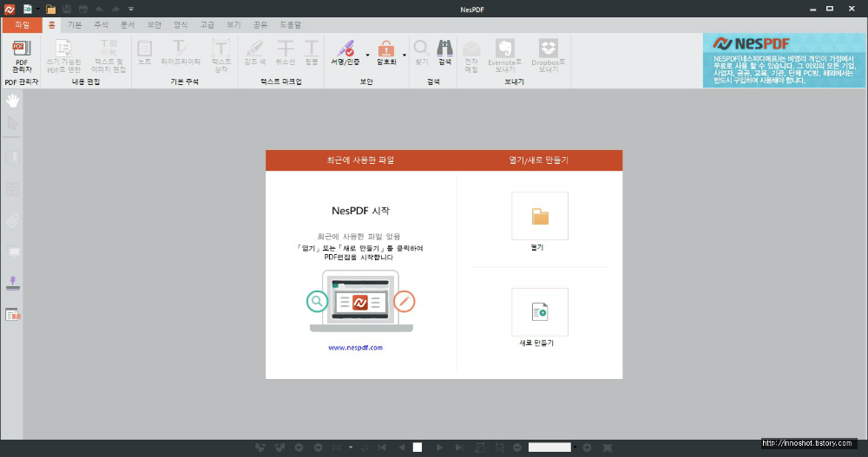Open the www.nespdf.com link
Image resolution: width=868 pixels, height=457 pixels.
click(355, 348)
